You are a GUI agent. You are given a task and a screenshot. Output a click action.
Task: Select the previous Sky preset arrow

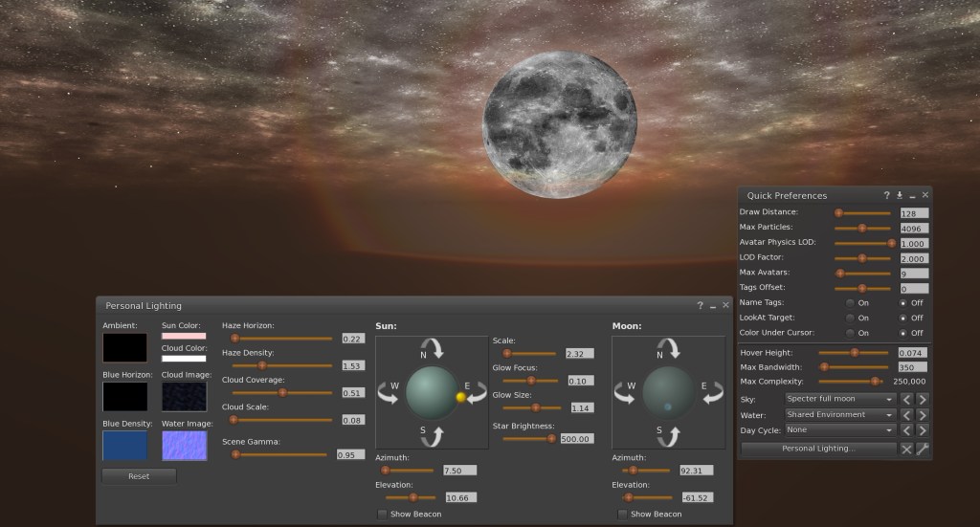907,399
